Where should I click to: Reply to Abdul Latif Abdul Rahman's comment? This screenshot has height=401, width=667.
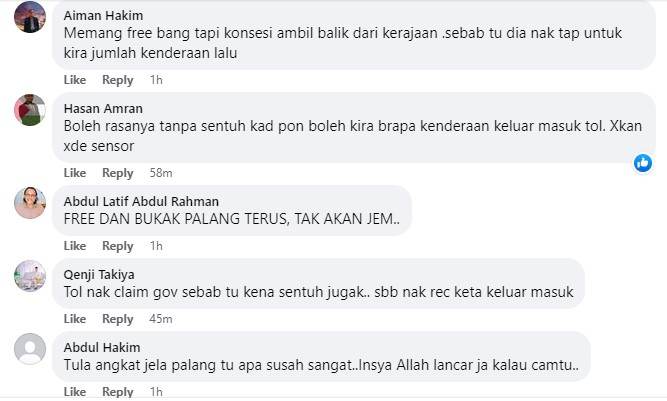[117, 246]
